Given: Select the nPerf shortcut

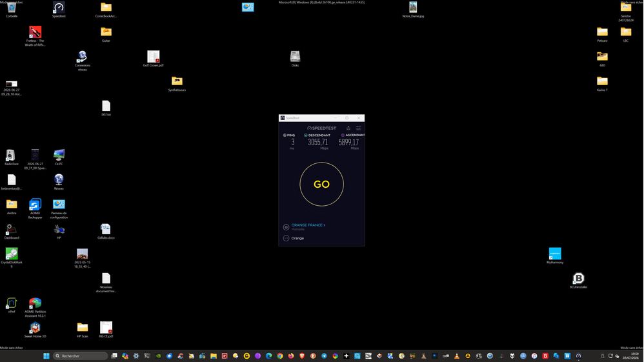Looking at the screenshot, I should 12,305.
